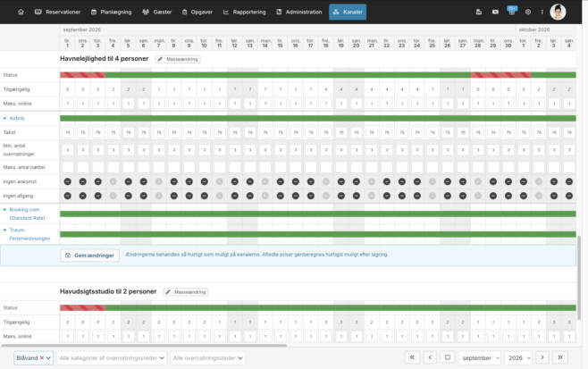The height and width of the screenshot is (369, 588).
Task: Toggle Ingen ankomst for lørdag 12 september
Action: point(235,181)
